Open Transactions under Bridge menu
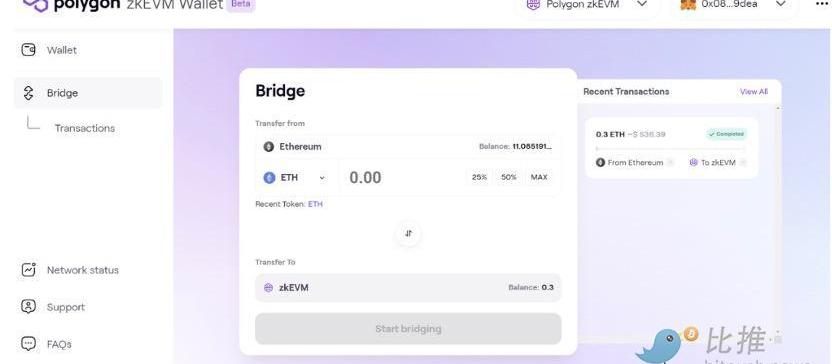 pos(84,128)
